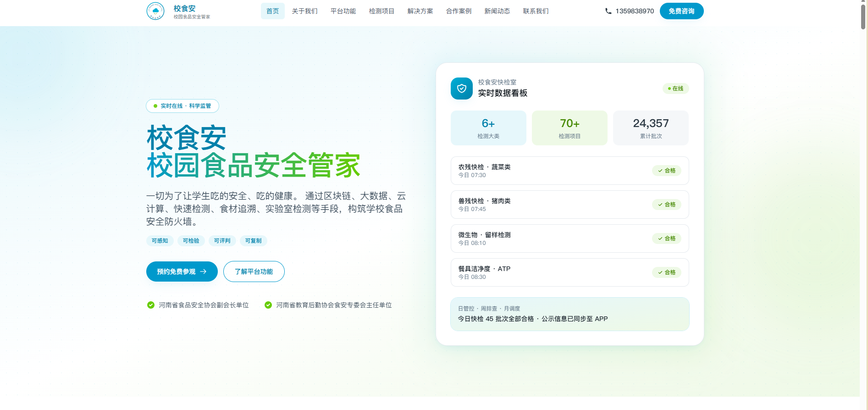Click the 校食安 circular logo icon

155,11
